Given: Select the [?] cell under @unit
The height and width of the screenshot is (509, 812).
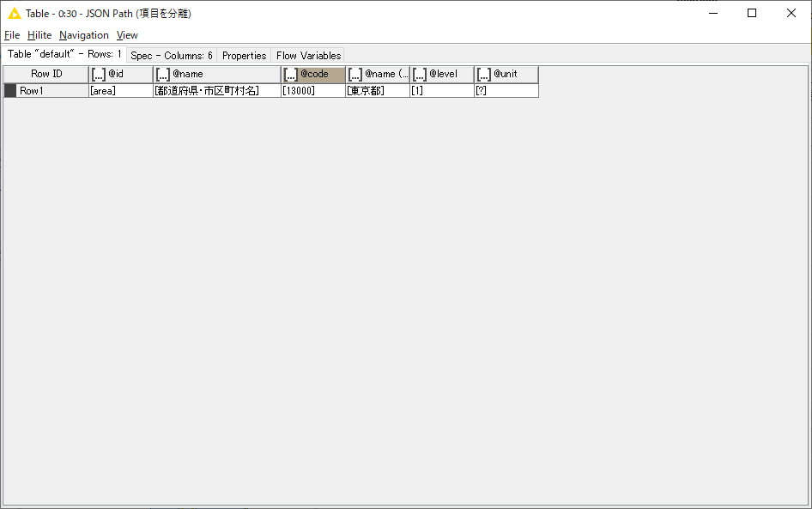Looking at the screenshot, I should [506, 91].
